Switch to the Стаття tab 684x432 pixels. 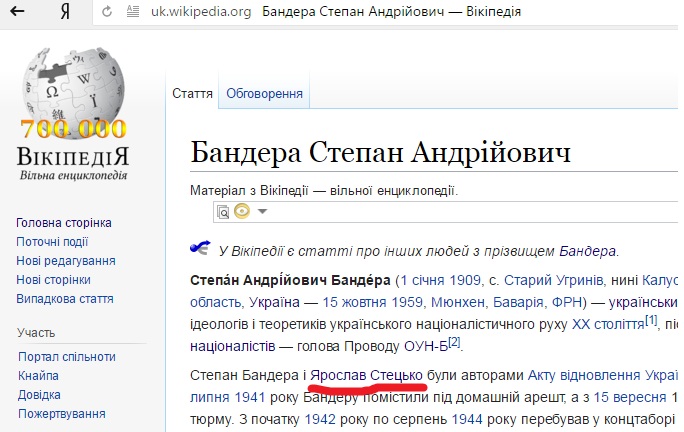point(192,94)
